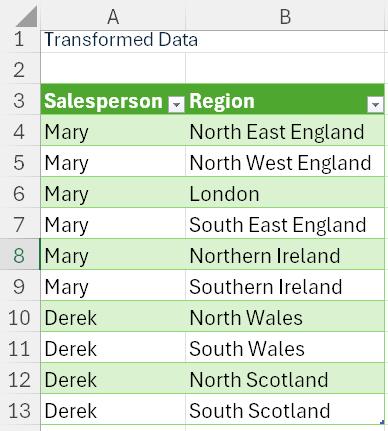Select the South East England cell
The image size is (388, 431).
[285, 224]
